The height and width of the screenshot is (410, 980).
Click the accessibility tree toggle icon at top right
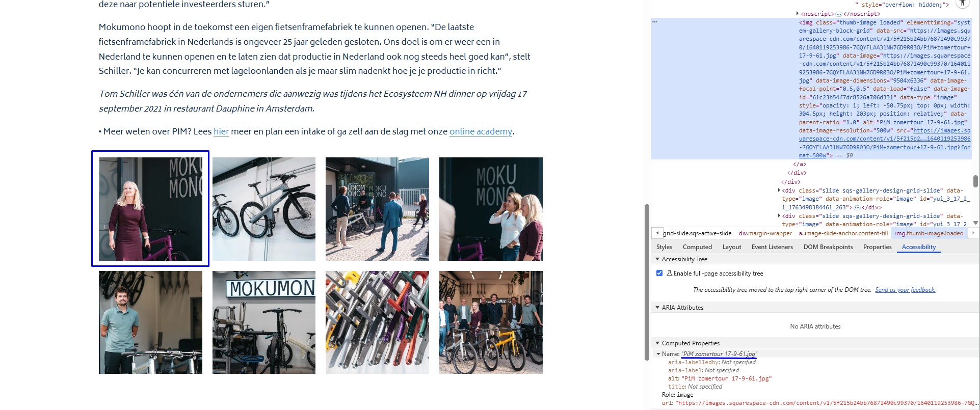(x=962, y=3)
